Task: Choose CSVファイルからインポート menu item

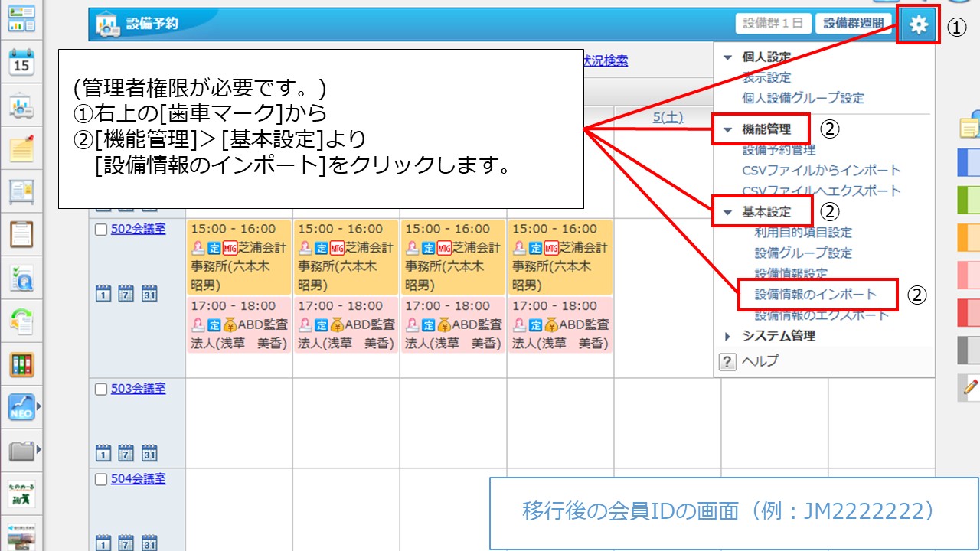Action: tap(822, 170)
